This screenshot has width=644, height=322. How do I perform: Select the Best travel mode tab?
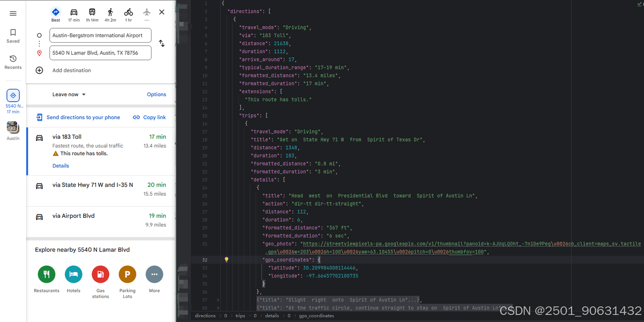[56, 15]
